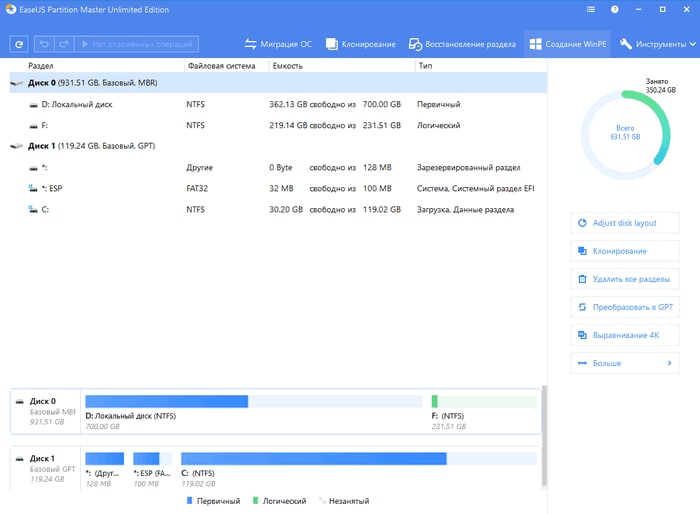
Task: Click the EaseUS app logo in title bar
Action: pos(11,9)
